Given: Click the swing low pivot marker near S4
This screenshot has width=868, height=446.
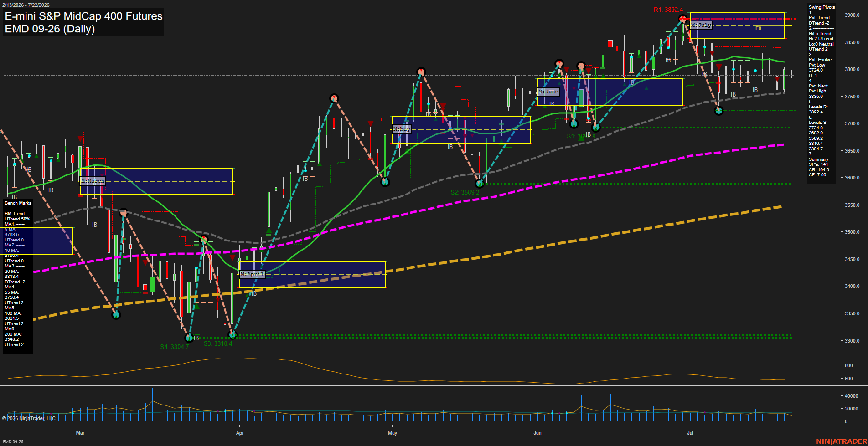Looking at the screenshot, I should pos(189,338).
